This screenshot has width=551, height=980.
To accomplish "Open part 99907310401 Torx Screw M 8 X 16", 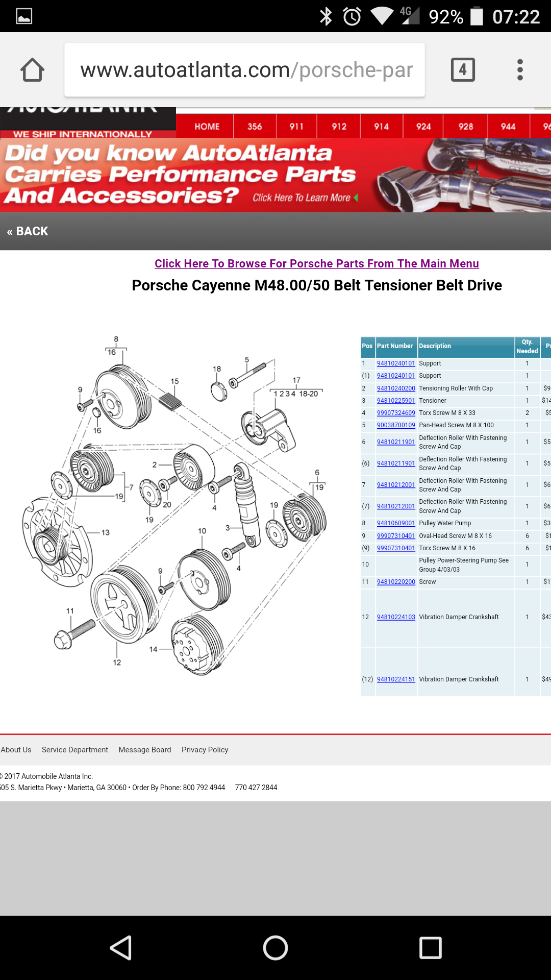I will pos(396,548).
